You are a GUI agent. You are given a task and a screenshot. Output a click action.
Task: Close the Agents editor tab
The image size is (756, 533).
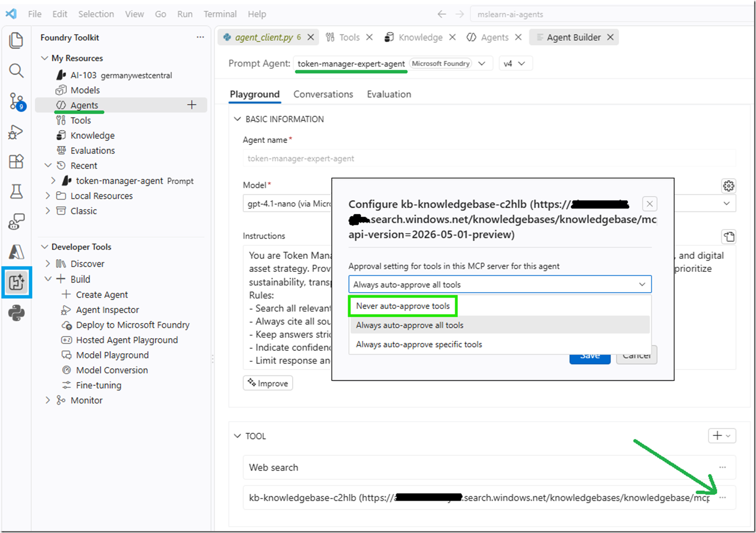click(x=518, y=37)
